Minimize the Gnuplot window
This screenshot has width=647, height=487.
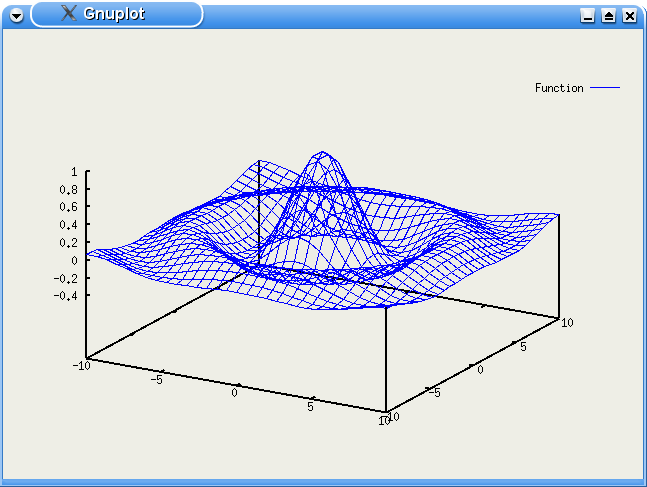click(587, 16)
